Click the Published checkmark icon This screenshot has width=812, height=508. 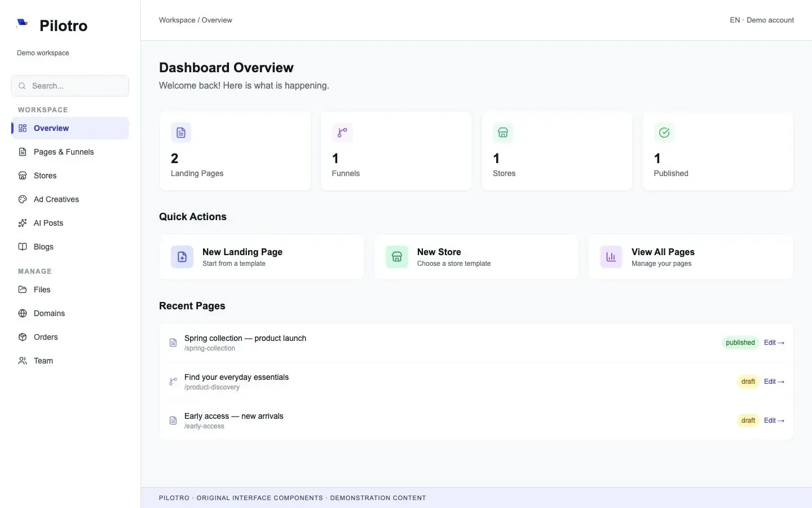[x=664, y=133]
